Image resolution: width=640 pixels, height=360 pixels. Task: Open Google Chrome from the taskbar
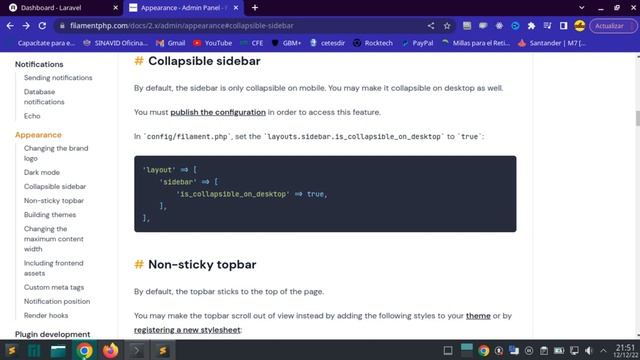point(84,351)
